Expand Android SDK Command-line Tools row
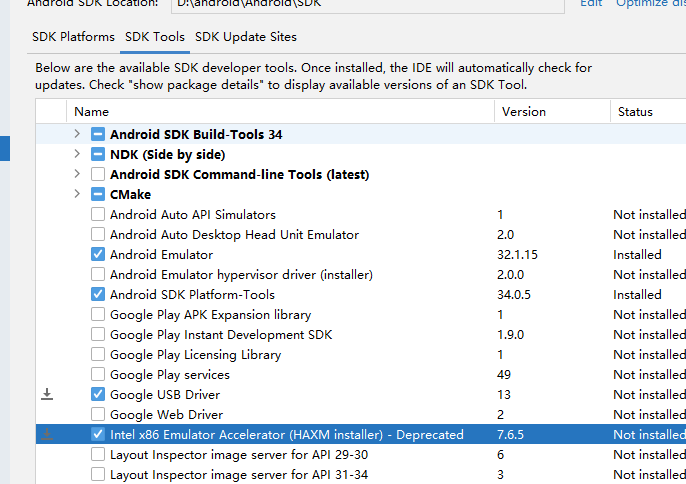Screen dimensions: 686x484 77,174
